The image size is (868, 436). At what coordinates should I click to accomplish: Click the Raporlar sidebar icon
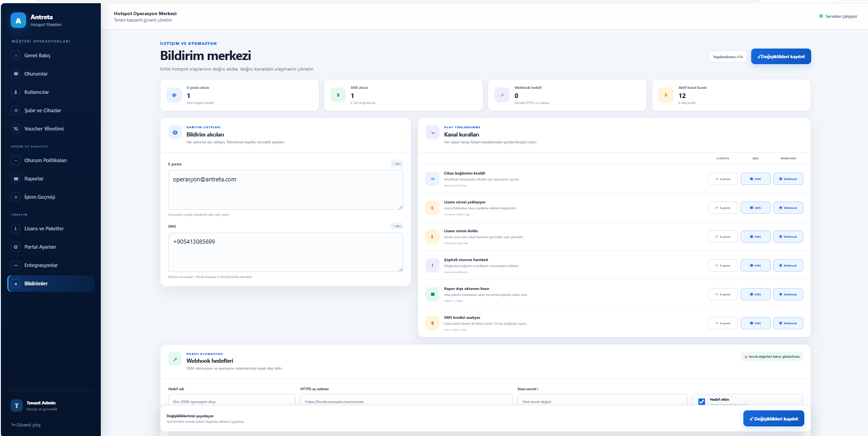(x=16, y=179)
